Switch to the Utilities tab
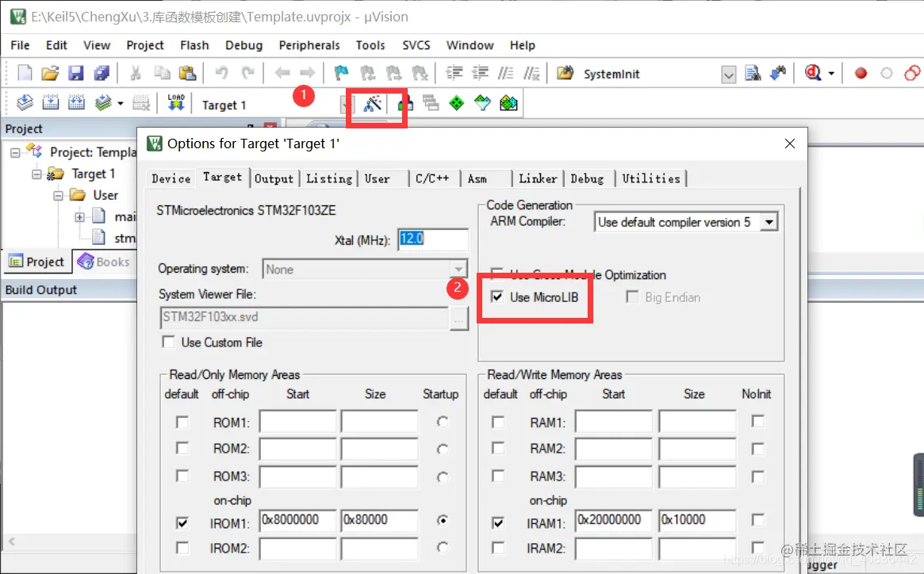The height and width of the screenshot is (574, 924). pos(651,178)
